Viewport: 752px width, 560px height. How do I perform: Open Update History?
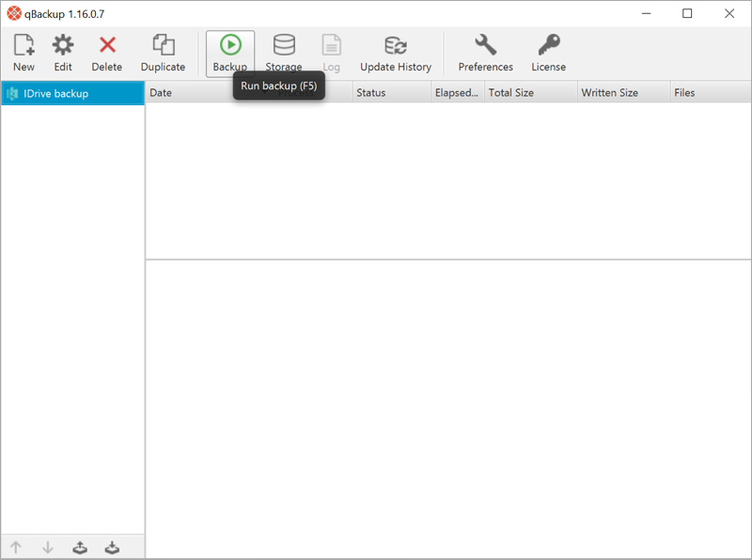[x=396, y=54]
